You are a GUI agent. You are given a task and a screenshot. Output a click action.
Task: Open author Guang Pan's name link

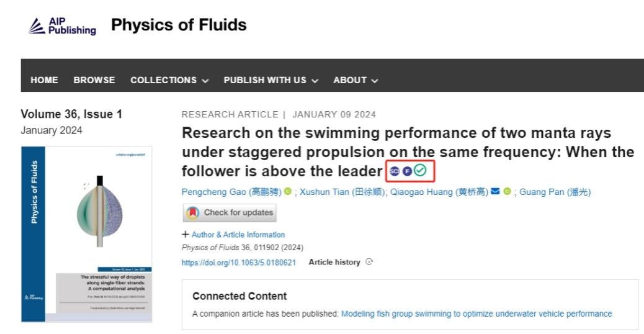click(x=555, y=192)
